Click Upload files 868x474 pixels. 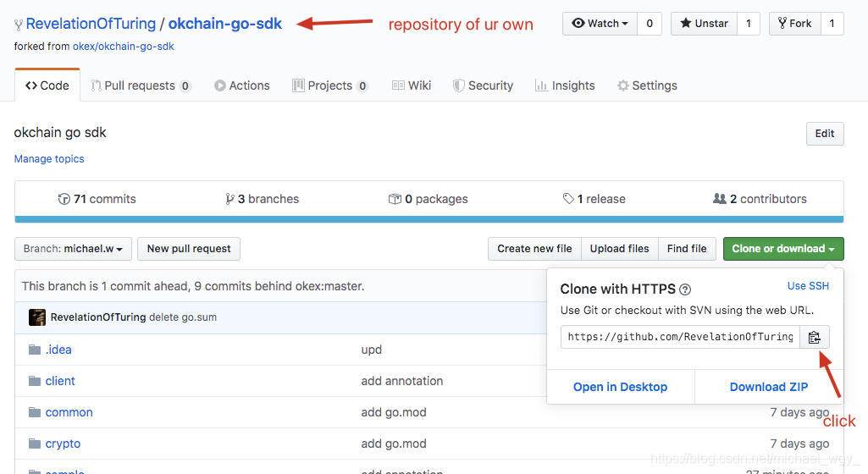point(619,249)
